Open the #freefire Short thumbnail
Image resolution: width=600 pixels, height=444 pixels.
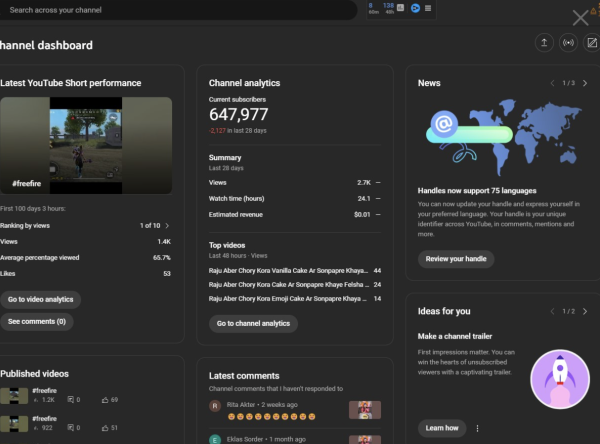[86, 144]
